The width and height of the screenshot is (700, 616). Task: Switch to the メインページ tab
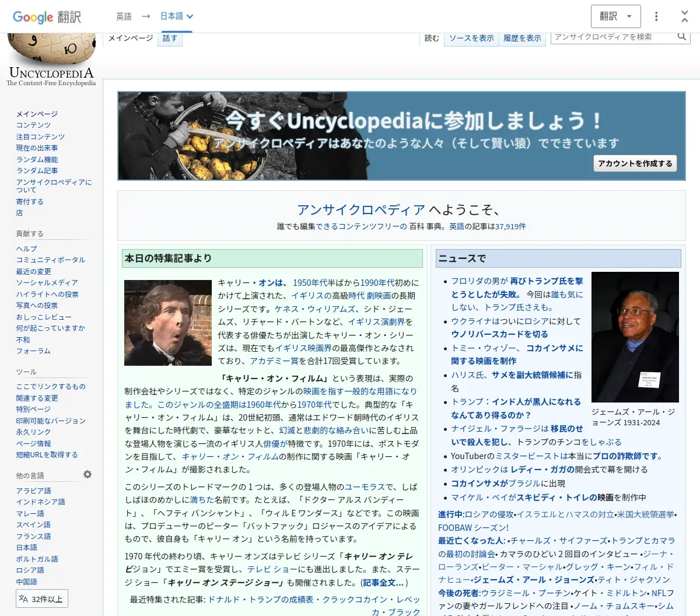coord(131,38)
